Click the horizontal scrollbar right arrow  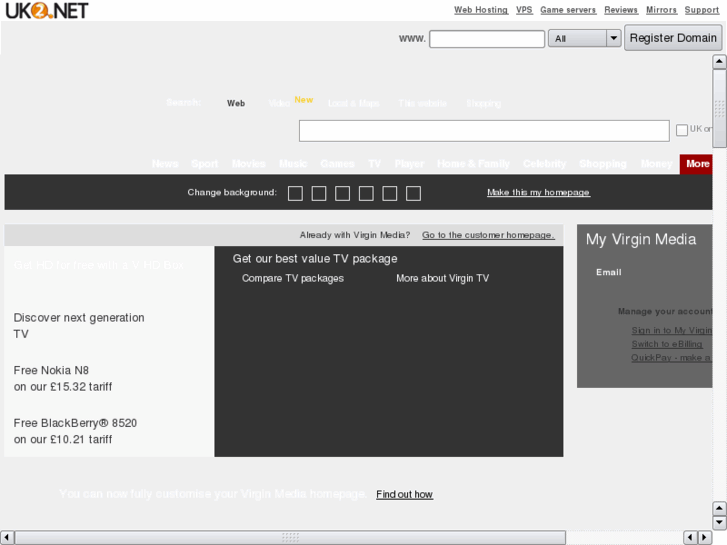click(705, 537)
